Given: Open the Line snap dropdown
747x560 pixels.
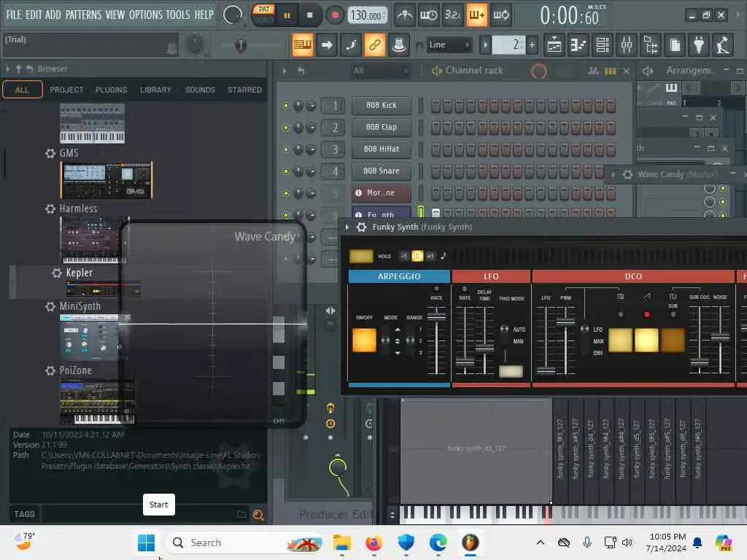Looking at the screenshot, I should [x=449, y=44].
